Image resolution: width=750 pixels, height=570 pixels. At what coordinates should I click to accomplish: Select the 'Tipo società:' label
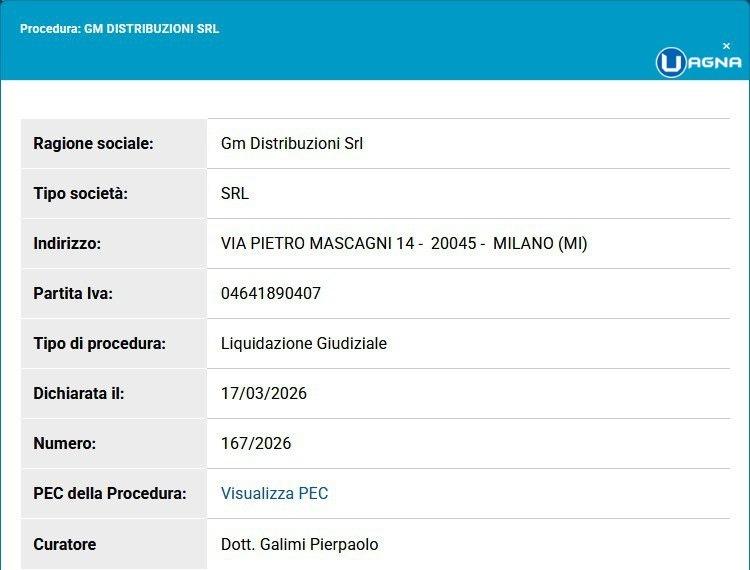coord(80,193)
